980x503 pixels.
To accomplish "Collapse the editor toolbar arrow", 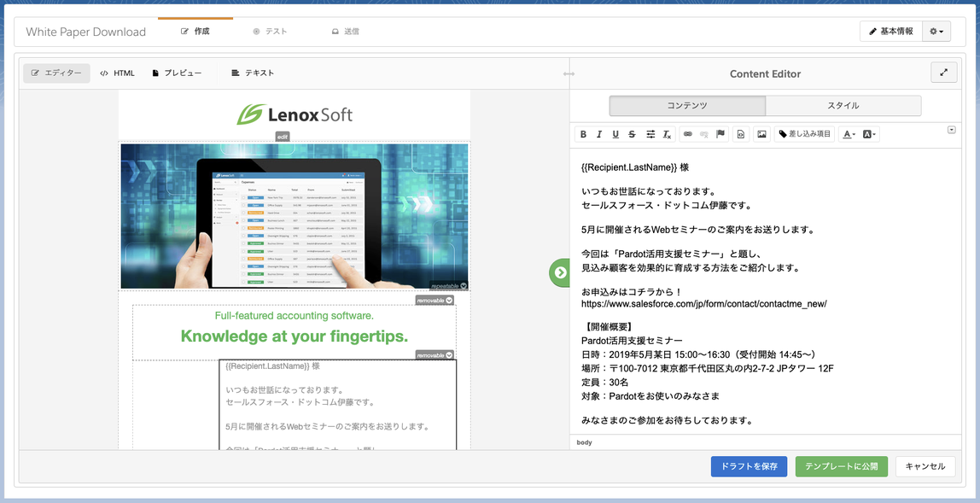I will pos(952,130).
